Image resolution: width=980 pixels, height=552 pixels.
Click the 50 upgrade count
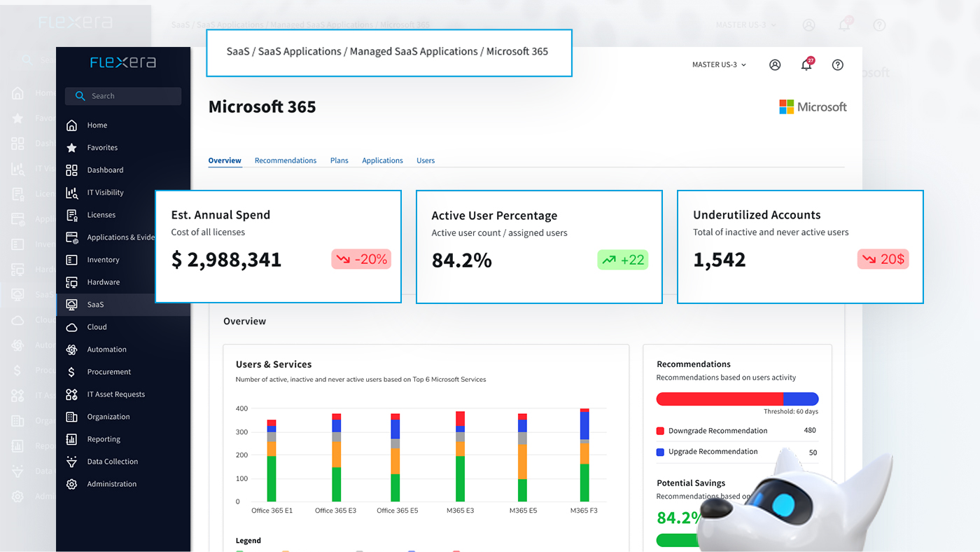point(813,453)
